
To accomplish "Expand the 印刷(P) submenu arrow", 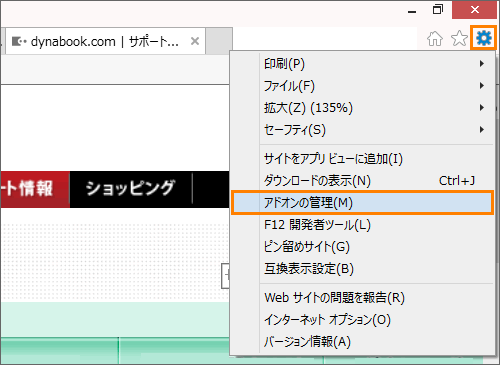I will (482, 63).
